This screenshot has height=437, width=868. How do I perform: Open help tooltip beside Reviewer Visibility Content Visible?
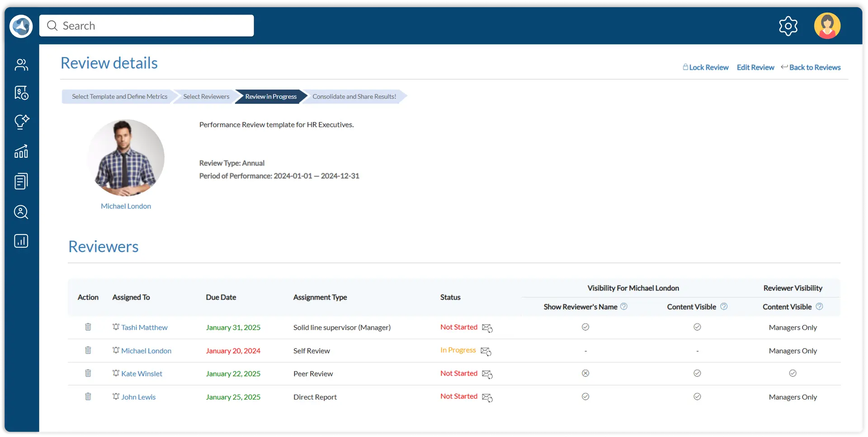point(819,306)
